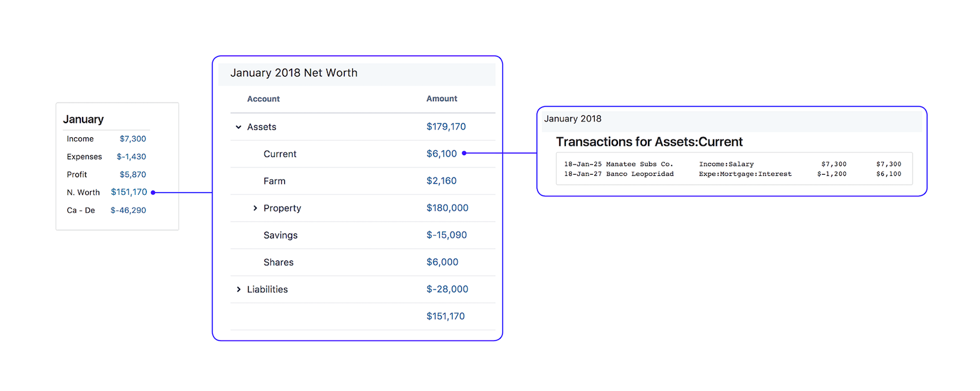Click the Assets total $179,170

[x=446, y=127]
